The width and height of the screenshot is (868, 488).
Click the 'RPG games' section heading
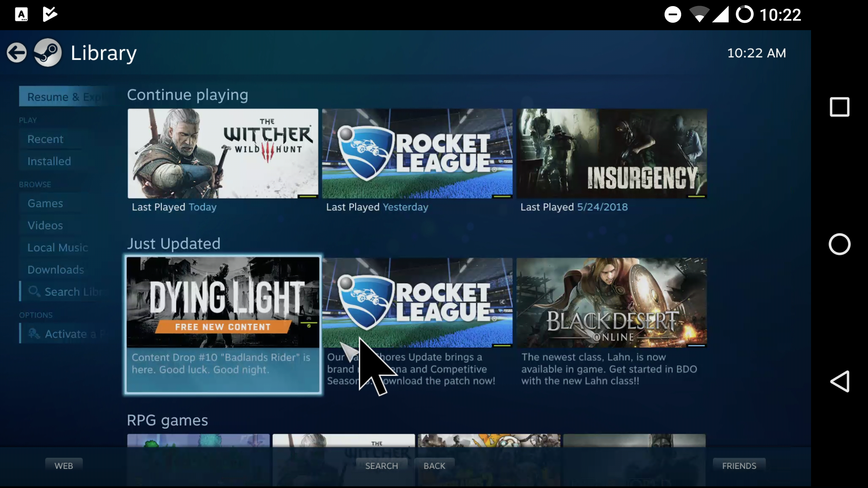click(167, 420)
